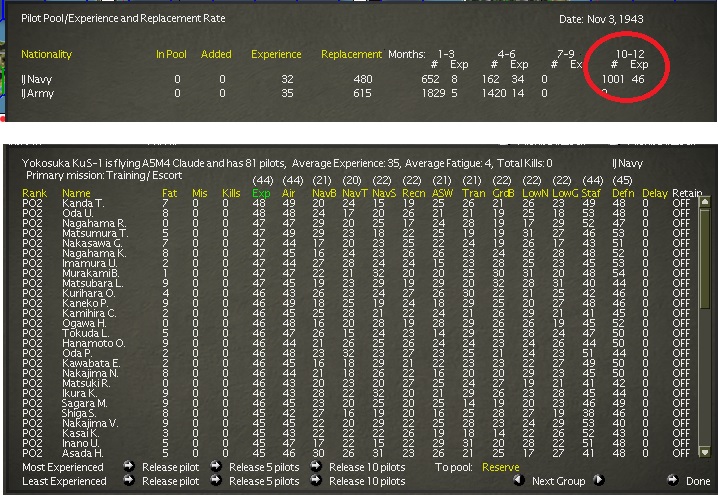The height and width of the screenshot is (497, 718).
Task: Sort pilots by NavT skill header
Action: pyautogui.click(x=355, y=193)
